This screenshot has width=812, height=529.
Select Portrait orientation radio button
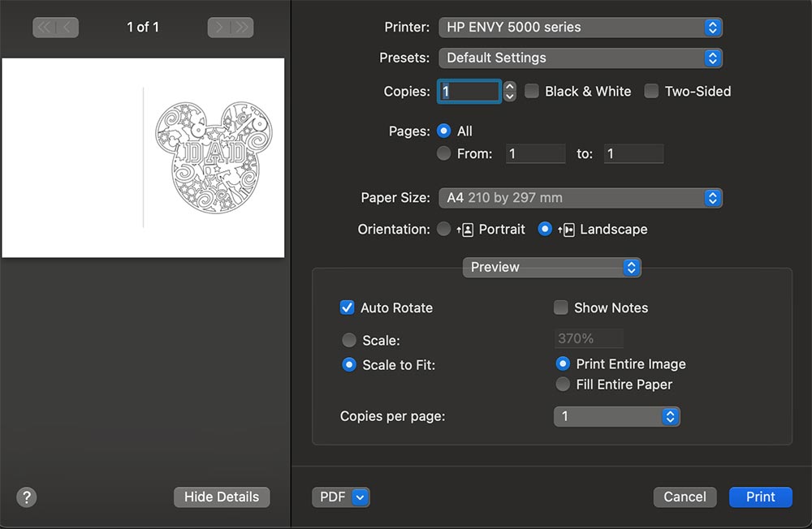click(x=444, y=229)
